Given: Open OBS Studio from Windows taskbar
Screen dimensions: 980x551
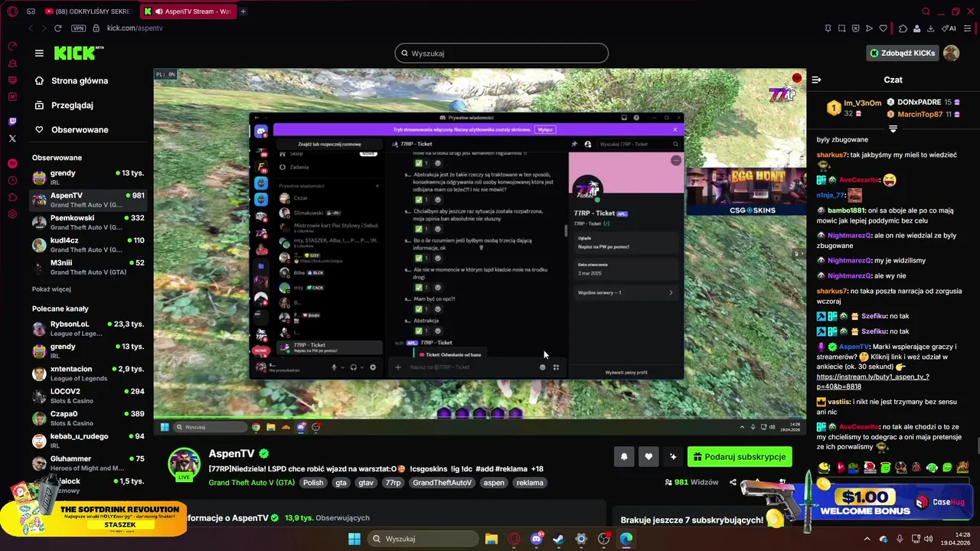Looking at the screenshot, I should tap(604, 539).
